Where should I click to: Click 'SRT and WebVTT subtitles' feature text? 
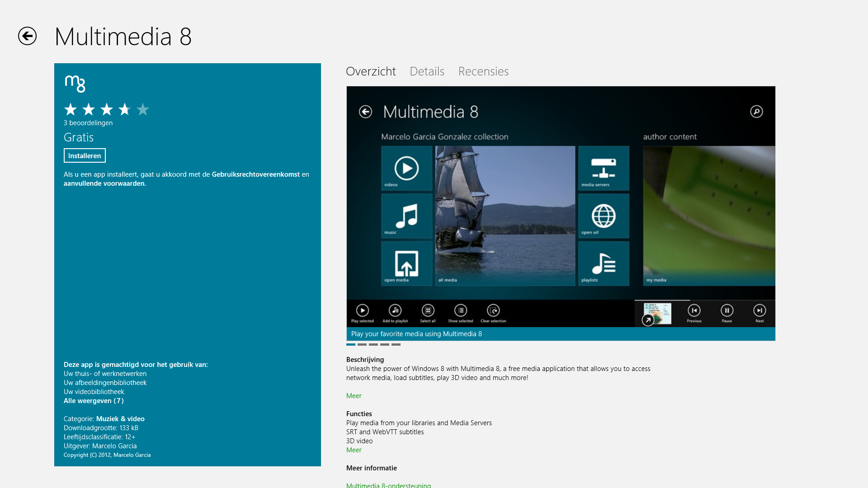[385, 432]
